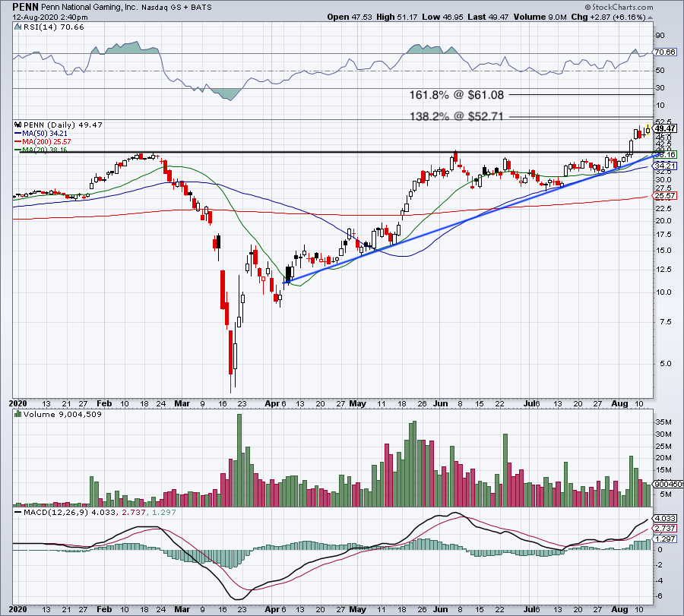The image size is (684, 616).
Task: Click the Chg +2.87 (+6.16%) value
Action: pyautogui.click(x=608, y=17)
